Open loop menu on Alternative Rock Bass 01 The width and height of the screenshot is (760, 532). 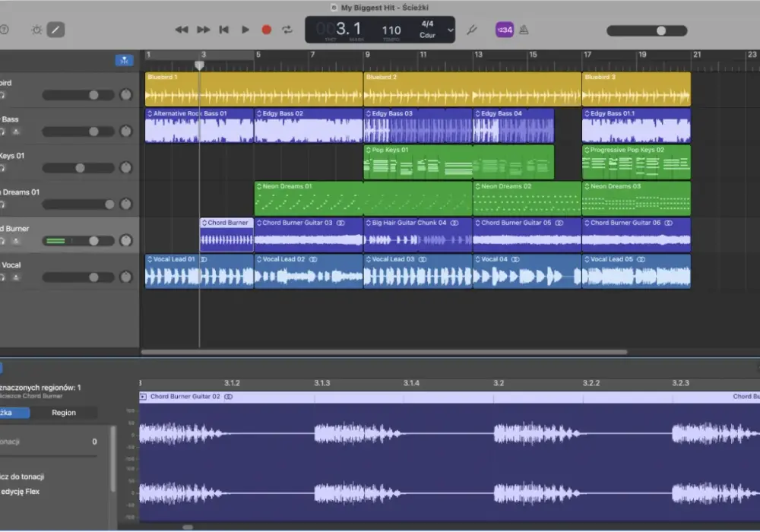(150, 113)
